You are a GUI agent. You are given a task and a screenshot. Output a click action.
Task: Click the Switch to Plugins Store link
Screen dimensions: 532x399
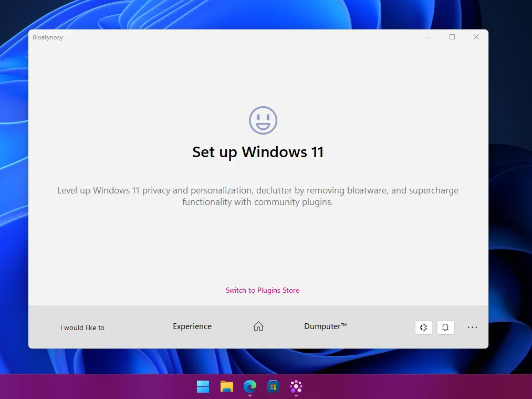coord(263,290)
